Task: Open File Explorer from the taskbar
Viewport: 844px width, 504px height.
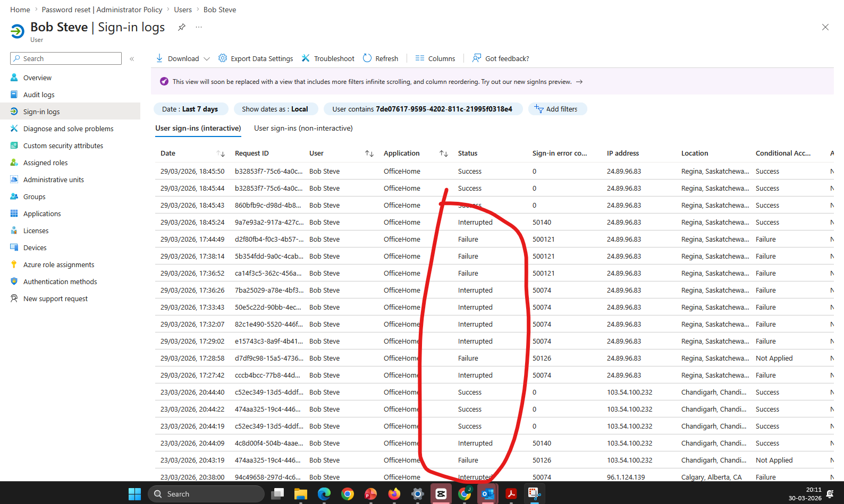Action: [301, 494]
